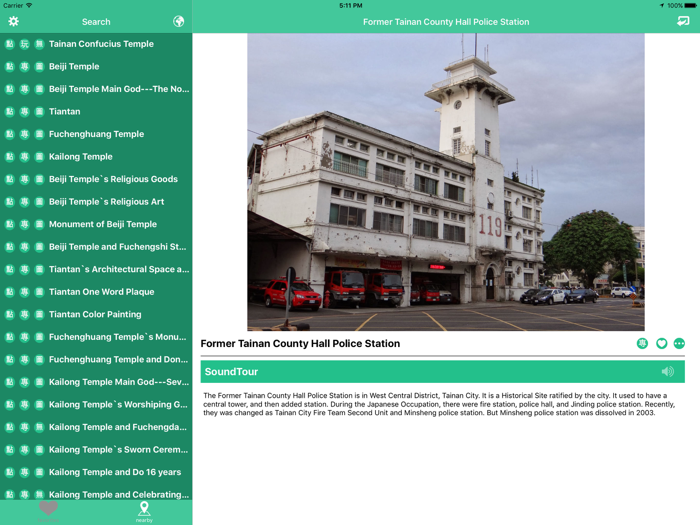Switch to the favorites heart tab
Viewport: 700px width, 525px height.
coord(48,510)
